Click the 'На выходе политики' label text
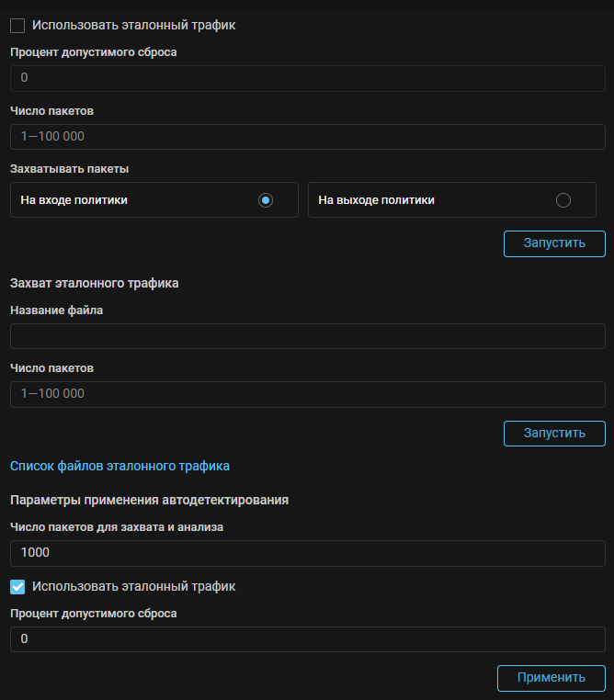Image resolution: width=614 pixels, height=700 pixels. click(x=376, y=200)
